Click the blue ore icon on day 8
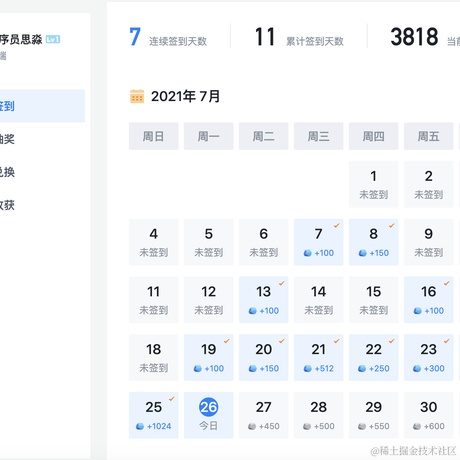Image resolution: width=460 pixels, height=460 pixels. coord(363,253)
